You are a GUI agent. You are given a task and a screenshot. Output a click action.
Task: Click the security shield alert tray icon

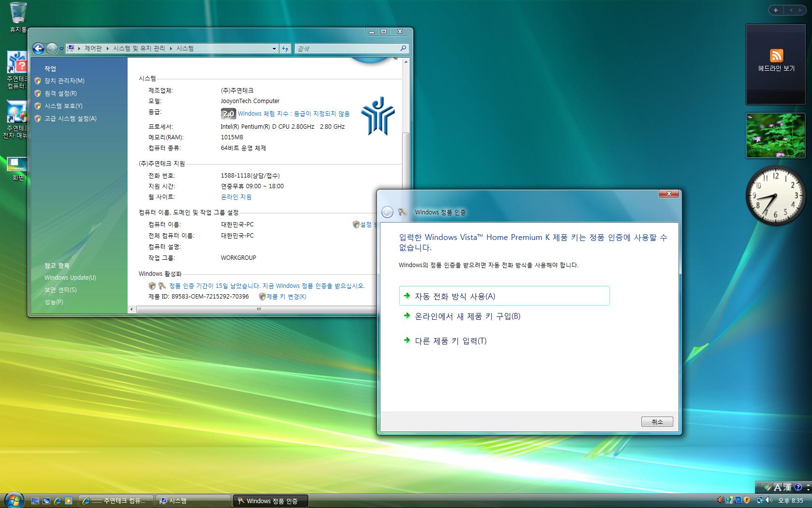tap(747, 500)
